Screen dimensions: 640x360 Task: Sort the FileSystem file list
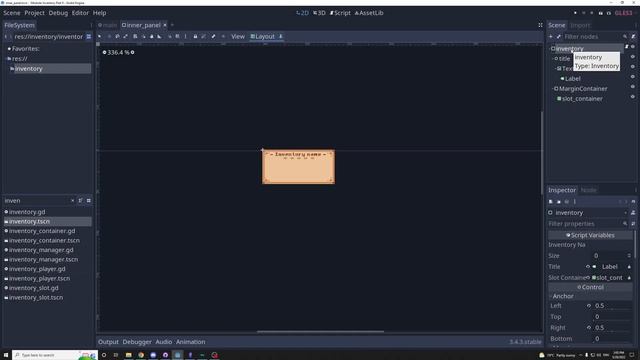point(80,201)
